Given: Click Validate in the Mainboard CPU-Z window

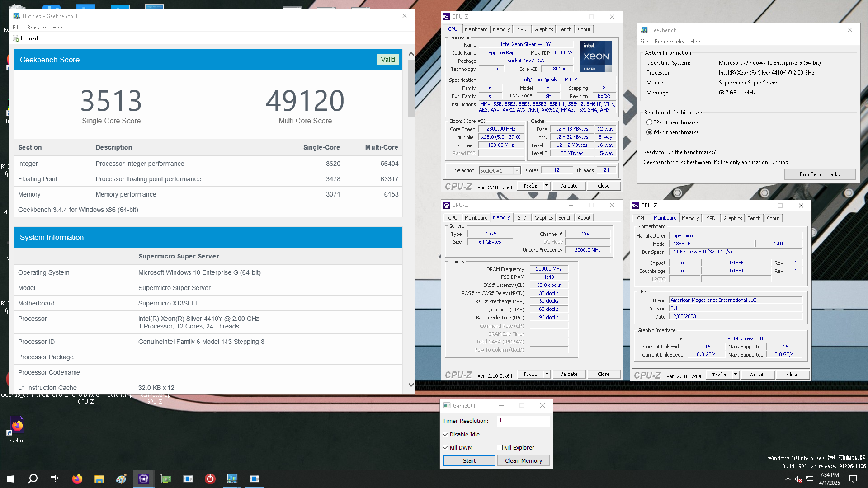Looking at the screenshot, I should (758, 375).
